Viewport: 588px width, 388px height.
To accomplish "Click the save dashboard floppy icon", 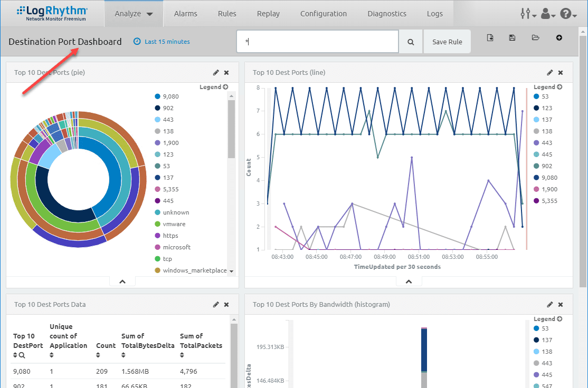I will coord(512,38).
